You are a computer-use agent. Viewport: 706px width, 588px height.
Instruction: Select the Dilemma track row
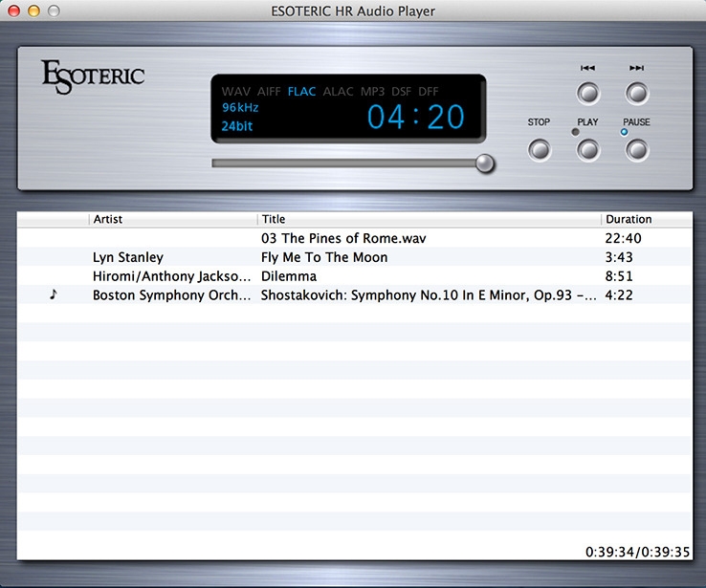(288, 276)
